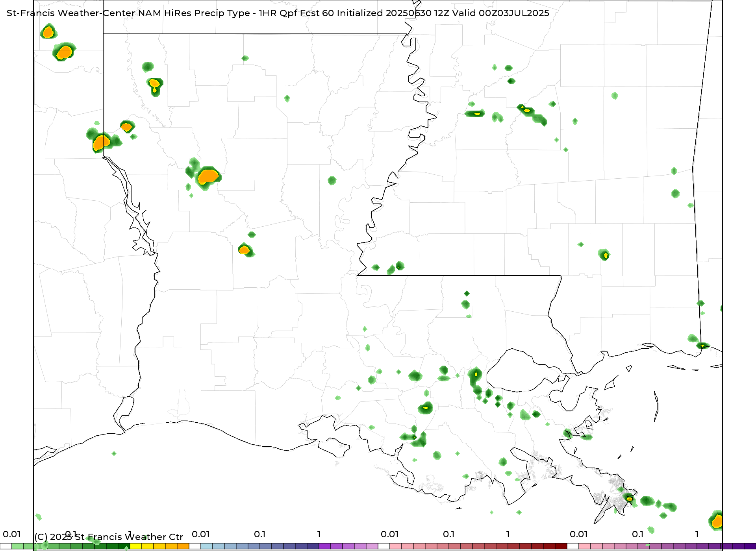Select the lightest green swatch in the legend
The image size is (756, 551).
click(18, 546)
